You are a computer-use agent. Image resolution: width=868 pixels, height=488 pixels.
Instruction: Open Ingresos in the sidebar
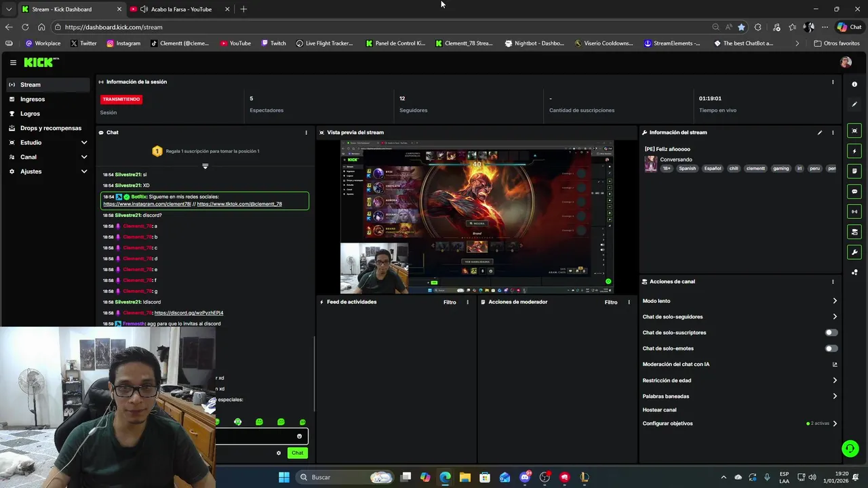tap(48, 100)
